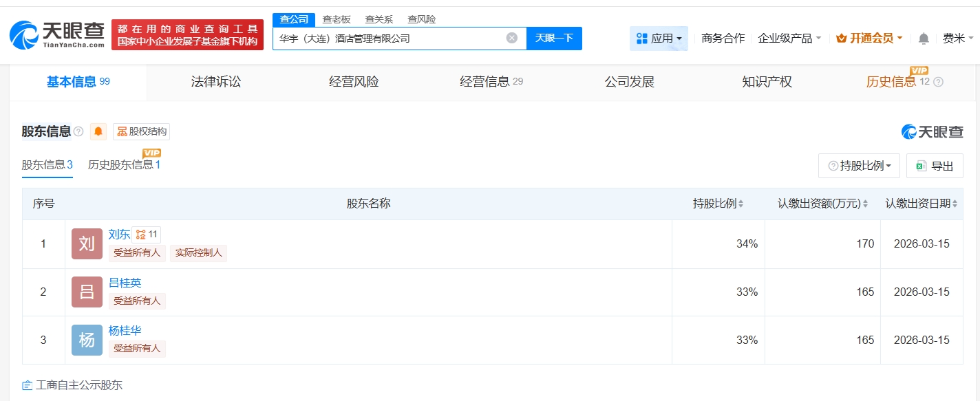Click the shareholder alert bell icon

98,131
